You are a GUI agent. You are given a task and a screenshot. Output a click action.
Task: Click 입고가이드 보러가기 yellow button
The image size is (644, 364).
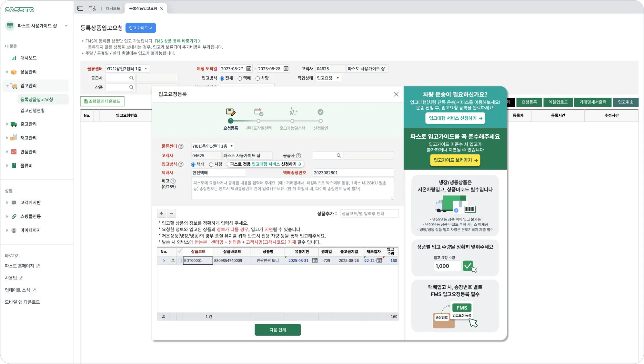coord(455,160)
